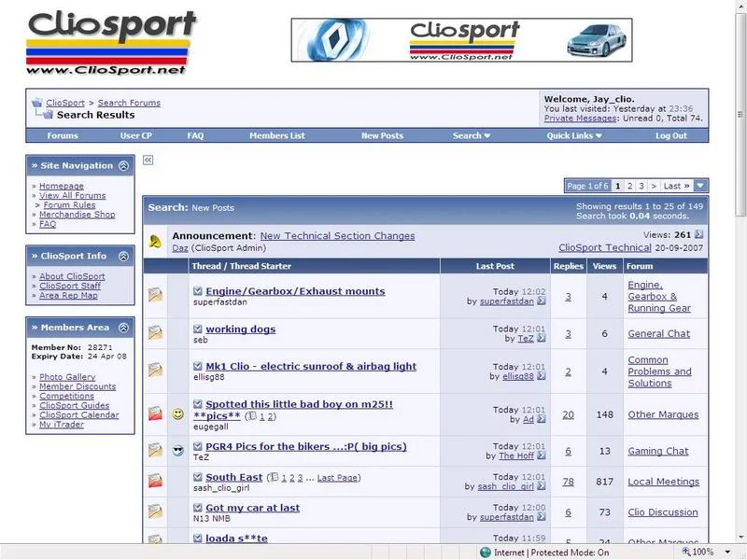Viewport: 747px width, 560px height.
Task: Click the ClioSport logo at top left
Action: click(110, 42)
